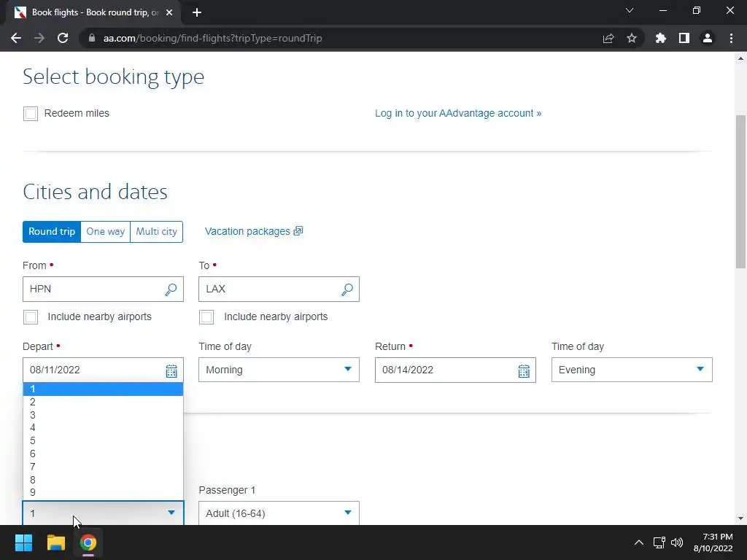Log in to your AAdvantage account

pyautogui.click(x=458, y=113)
